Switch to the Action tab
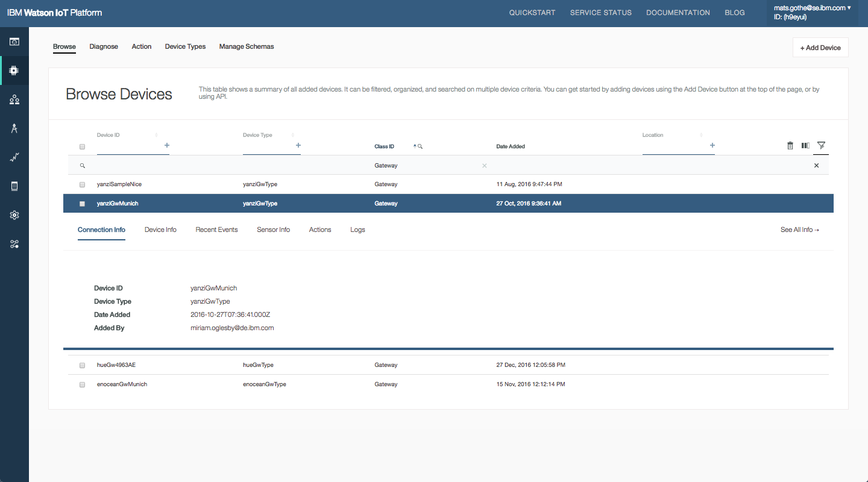Viewport: 868px width, 482px height. [x=142, y=46]
